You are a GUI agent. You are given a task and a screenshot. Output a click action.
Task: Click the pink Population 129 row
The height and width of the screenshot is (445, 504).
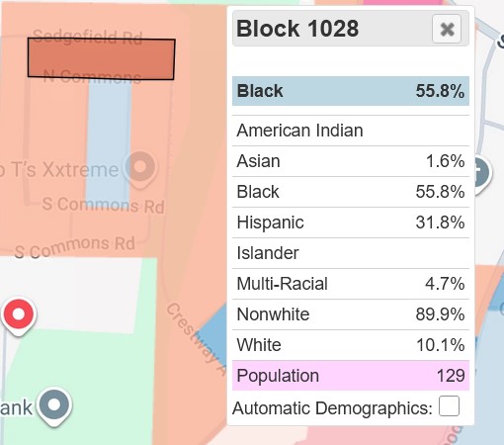click(x=351, y=376)
